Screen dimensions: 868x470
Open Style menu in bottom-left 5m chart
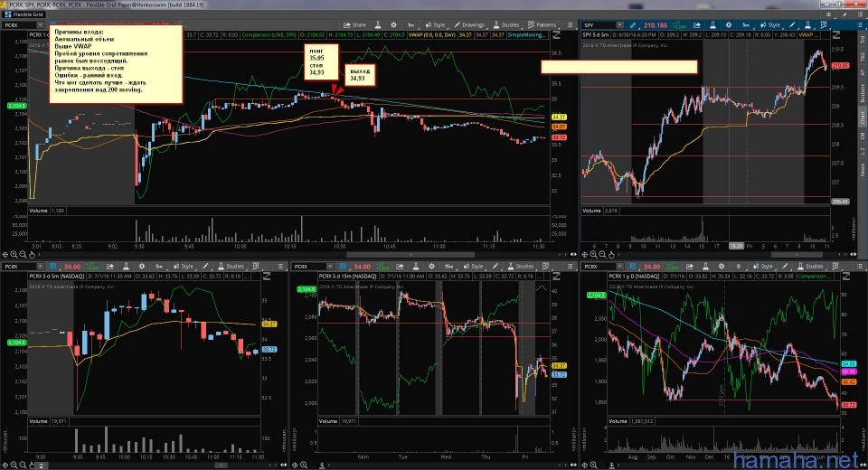[184, 267]
